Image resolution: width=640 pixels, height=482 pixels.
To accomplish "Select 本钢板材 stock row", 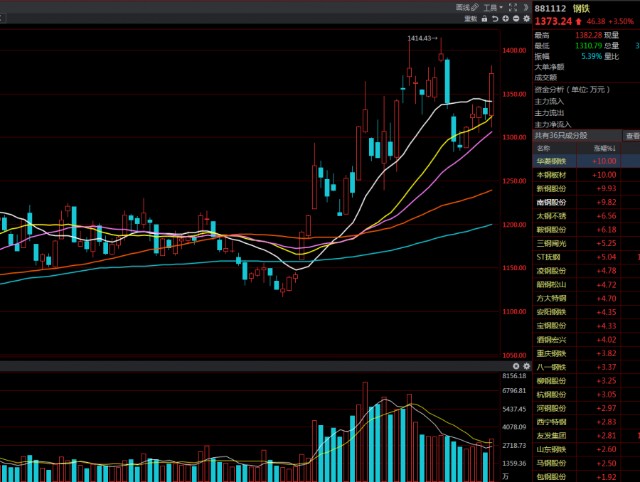I will 552,174.
